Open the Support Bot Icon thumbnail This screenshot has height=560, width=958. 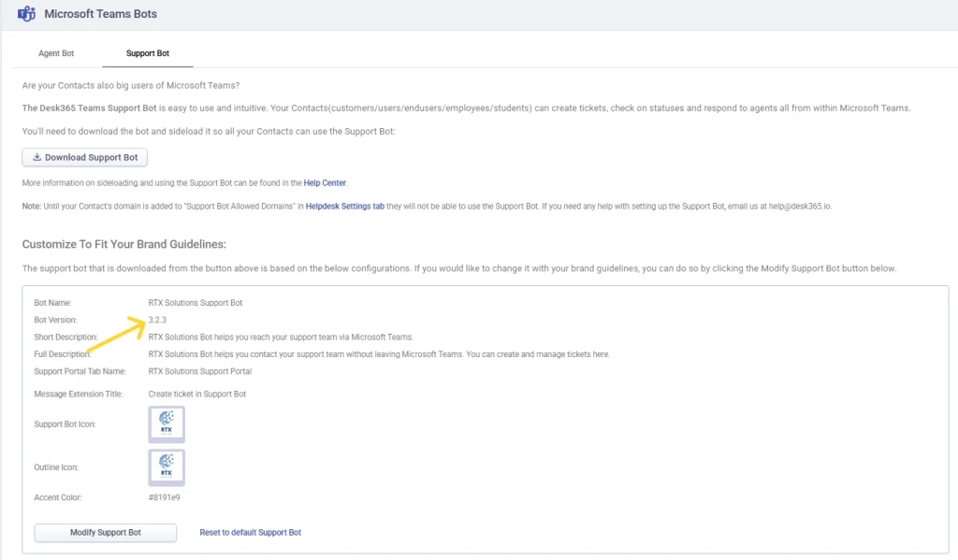167,424
